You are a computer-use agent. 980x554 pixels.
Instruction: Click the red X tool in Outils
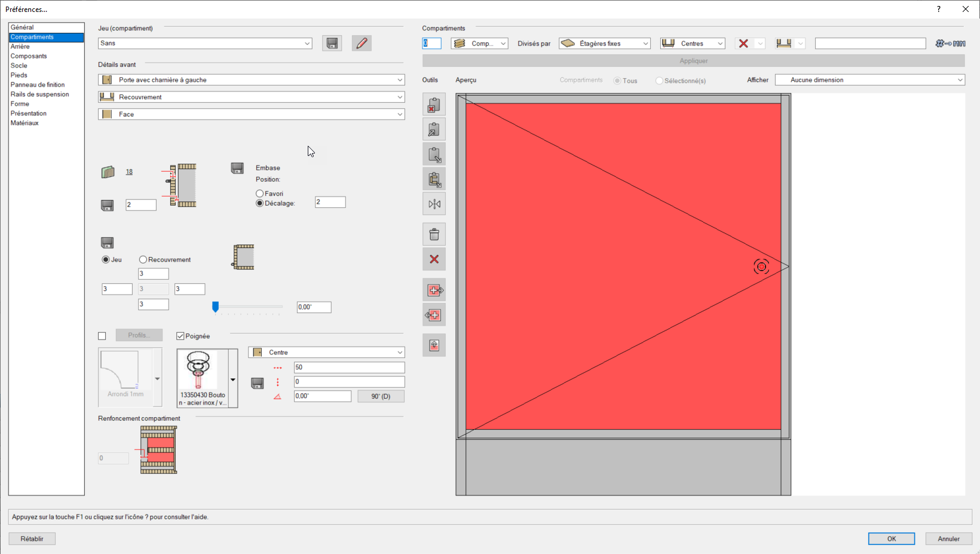434,259
